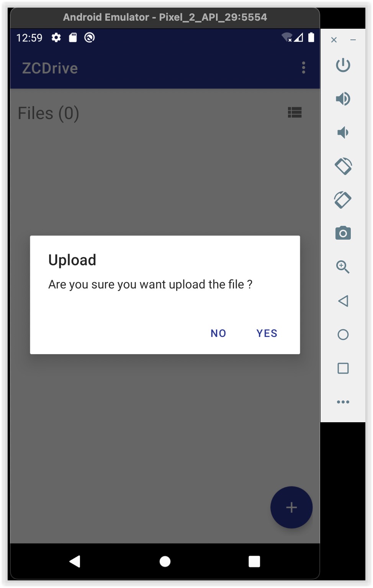Image resolution: width=373 pixels, height=588 pixels.
Task: Tap Android navigation bar home button
Action: (165, 561)
